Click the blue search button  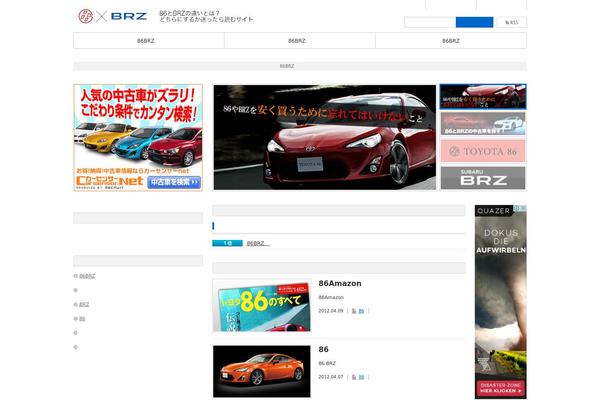tap(474, 22)
